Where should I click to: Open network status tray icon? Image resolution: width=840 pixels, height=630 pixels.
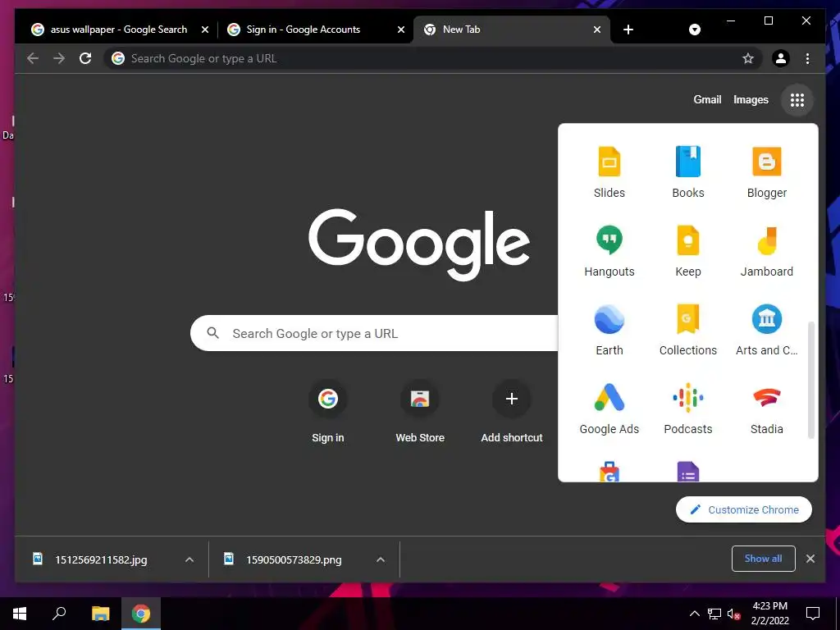[x=714, y=614]
